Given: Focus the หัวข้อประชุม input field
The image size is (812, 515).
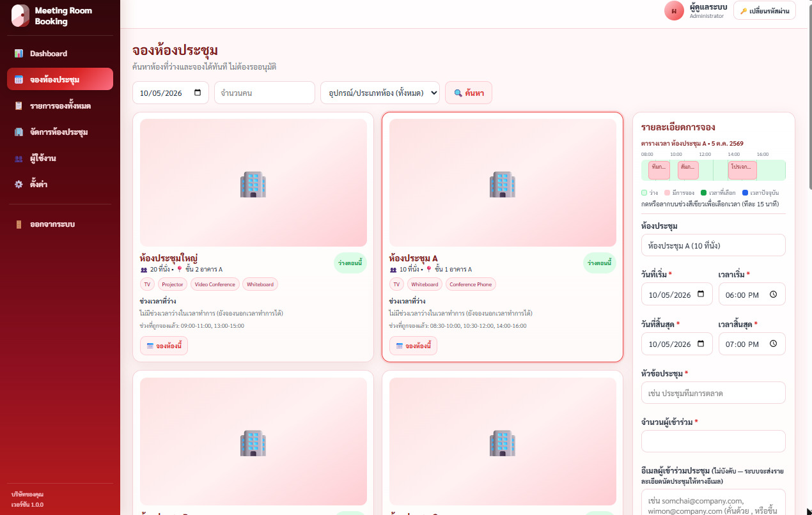Looking at the screenshot, I should click(713, 393).
